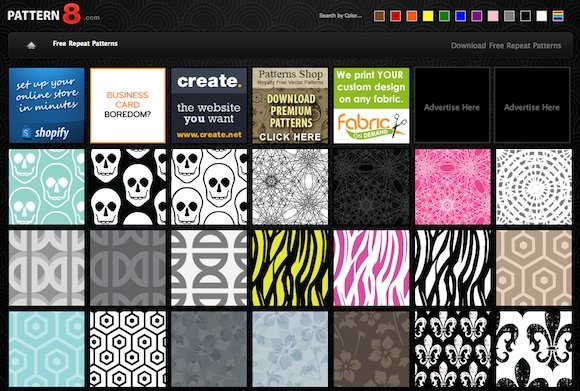
Task: Select gray rings on white pattern
Action: point(209,268)
